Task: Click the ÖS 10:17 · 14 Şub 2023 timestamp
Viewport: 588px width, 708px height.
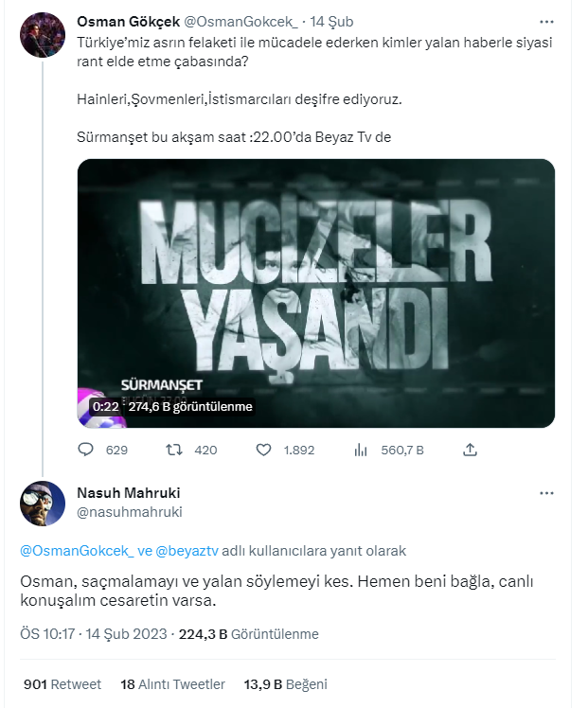Action: (94, 634)
